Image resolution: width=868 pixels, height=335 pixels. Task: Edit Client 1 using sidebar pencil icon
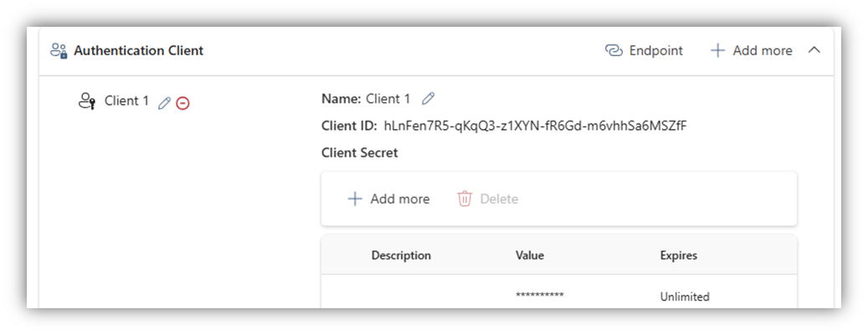(164, 103)
